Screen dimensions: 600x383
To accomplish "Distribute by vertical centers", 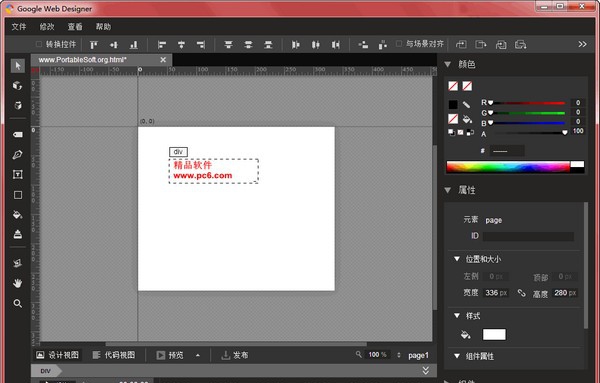I will coord(248,45).
